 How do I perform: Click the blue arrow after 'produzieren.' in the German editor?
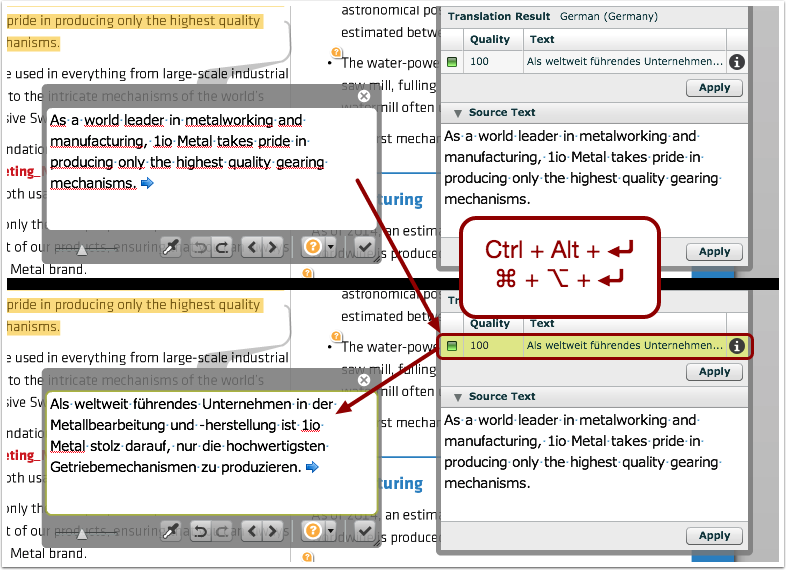(x=312, y=467)
